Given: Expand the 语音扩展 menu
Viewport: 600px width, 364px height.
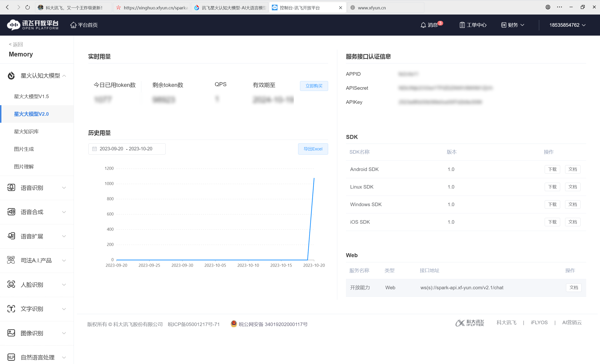Looking at the screenshot, I should (x=64, y=236).
